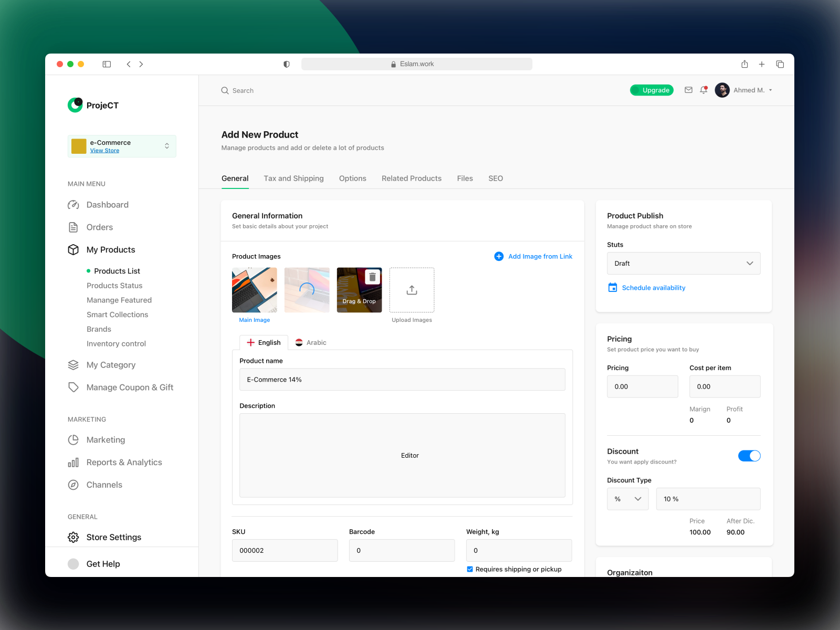Click the sidebar toggle icon in browser toolbar

click(x=107, y=64)
